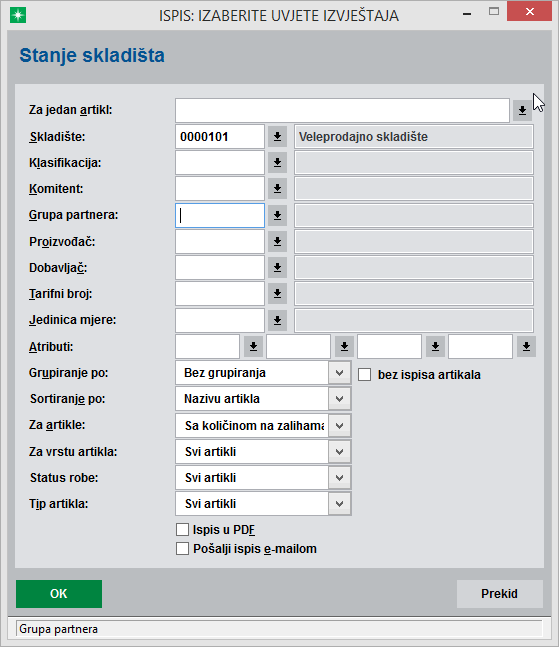
Task: Cancel with the Prekid button
Action: tap(500, 594)
